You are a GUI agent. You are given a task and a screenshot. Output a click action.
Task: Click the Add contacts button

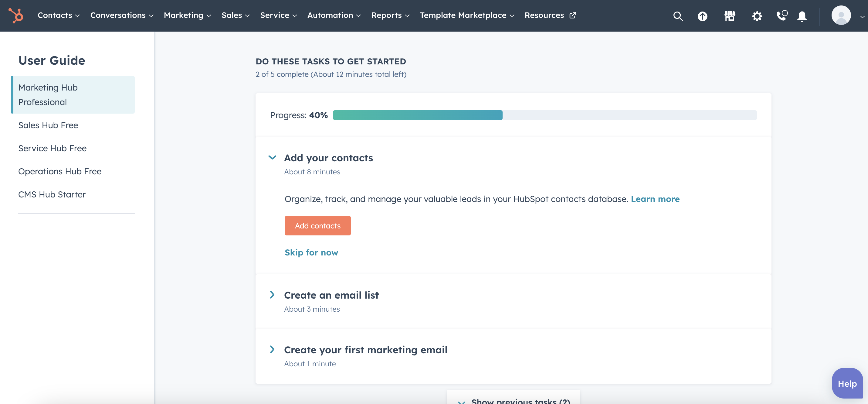317,226
